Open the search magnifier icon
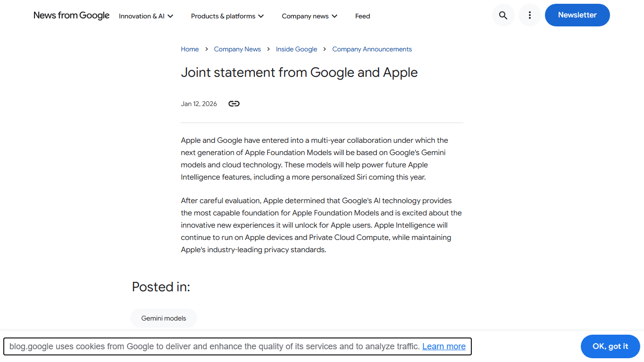This screenshot has height=362, width=644. [503, 16]
